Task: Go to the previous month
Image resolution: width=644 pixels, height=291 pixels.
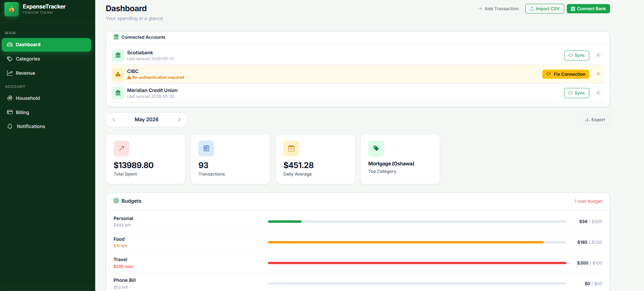Action: tap(114, 120)
